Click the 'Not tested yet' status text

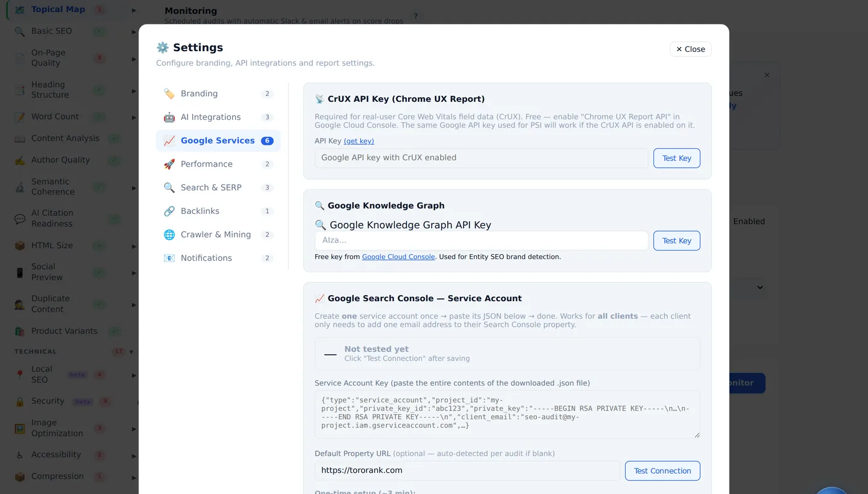click(376, 349)
